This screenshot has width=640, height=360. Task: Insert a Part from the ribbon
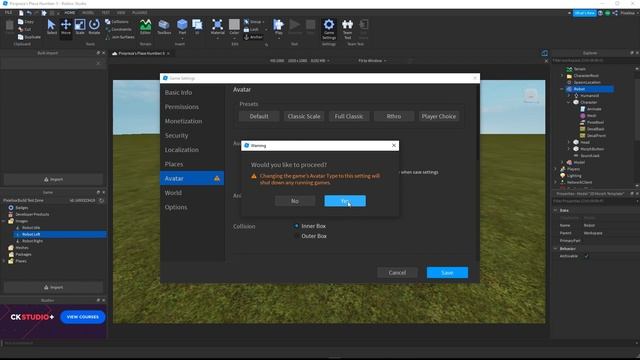pos(182,27)
